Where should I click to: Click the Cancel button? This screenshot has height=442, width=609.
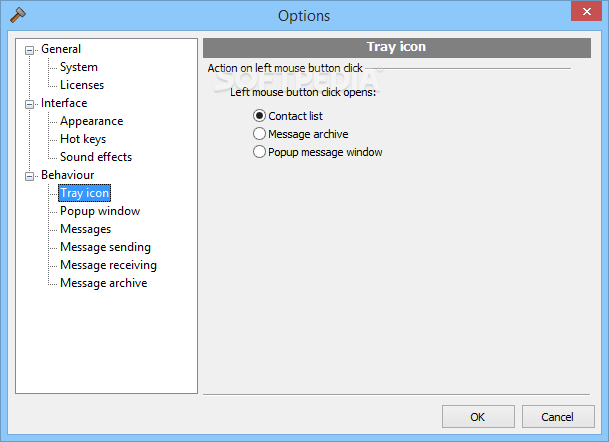click(558, 417)
